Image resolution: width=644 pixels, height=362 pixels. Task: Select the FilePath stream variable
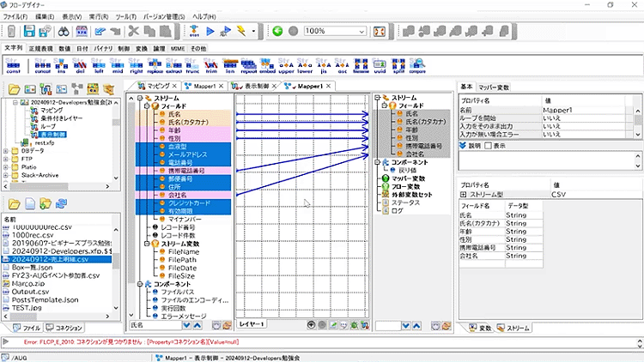tap(182, 260)
